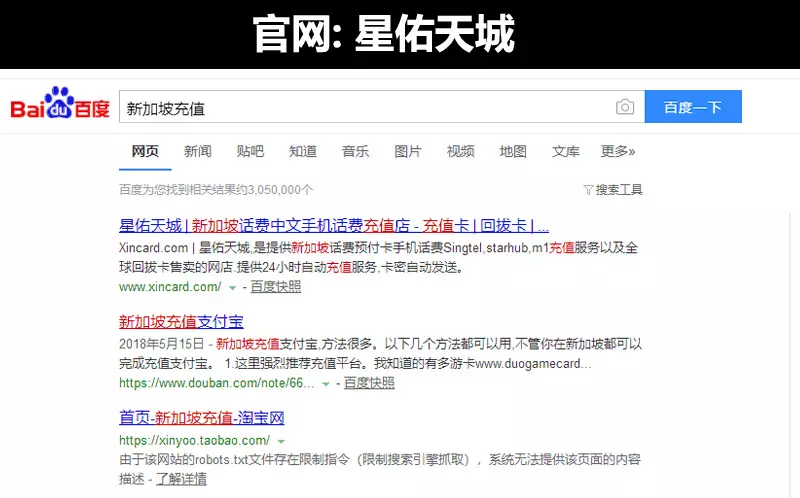Image resolution: width=800 pixels, height=498 pixels.
Task: Switch to the 视频 tab
Action: point(461,151)
